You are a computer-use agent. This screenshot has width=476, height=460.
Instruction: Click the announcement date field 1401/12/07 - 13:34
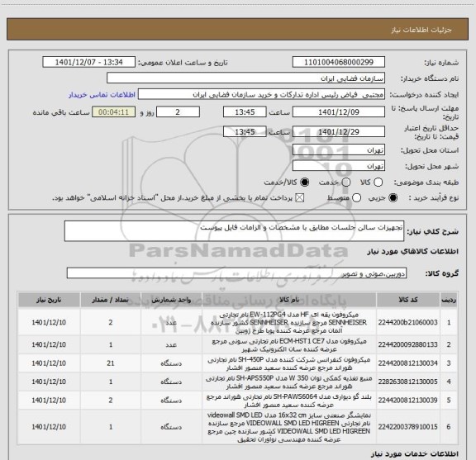pos(88,62)
